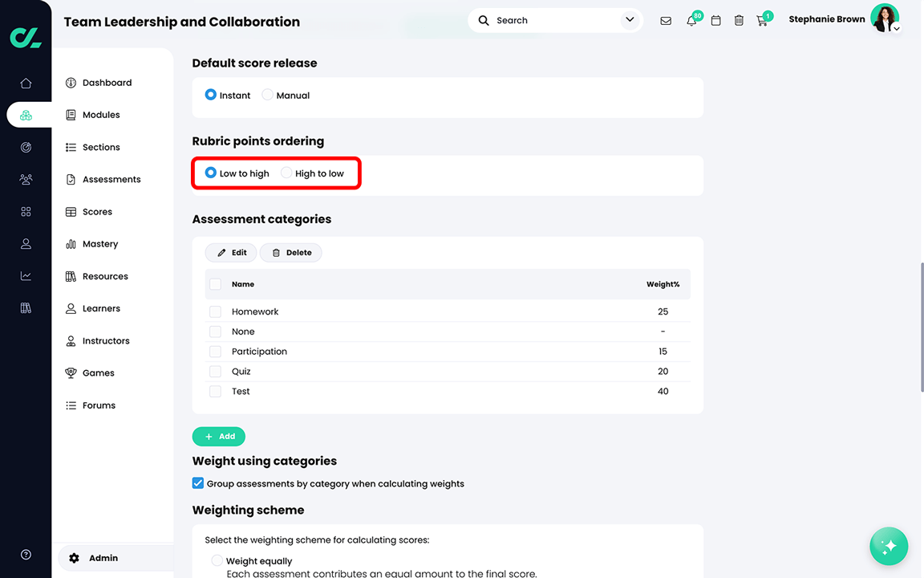924x578 pixels.
Task: Click the Add category button
Action: [219, 437]
